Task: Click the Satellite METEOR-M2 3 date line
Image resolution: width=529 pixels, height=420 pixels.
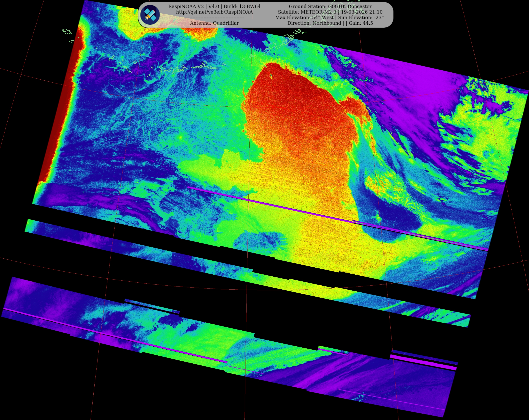Action: tap(330, 12)
